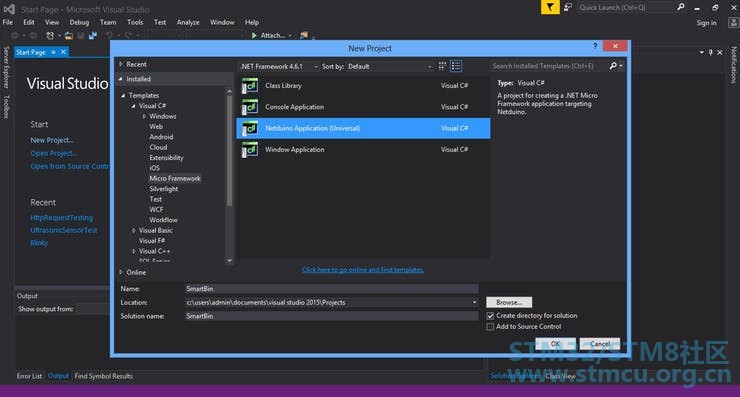Click the template search magnifier icon
The height and width of the screenshot is (397, 740).
[613, 66]
